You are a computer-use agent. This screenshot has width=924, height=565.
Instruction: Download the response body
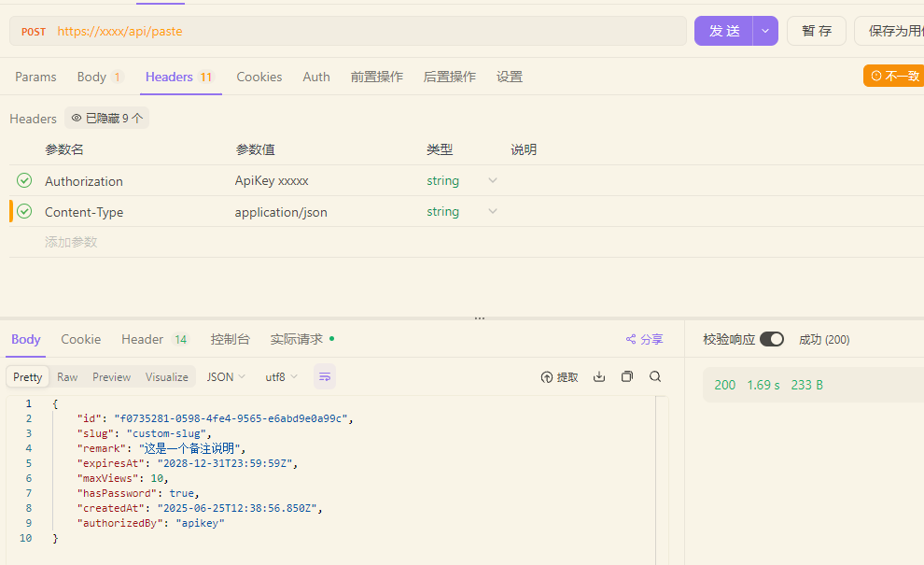tap(599, 377)
